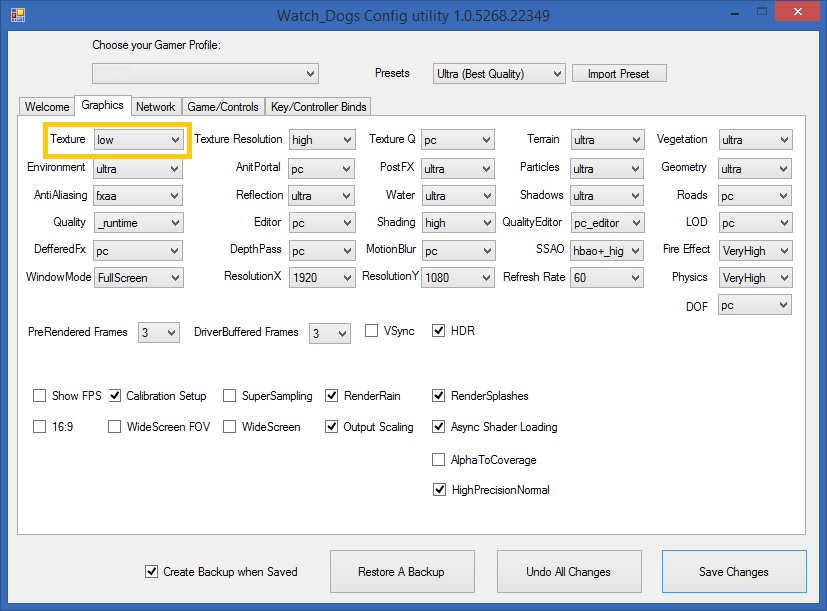This screenshot has height=611, width=827.
Task: Open the Shadows dropdown
Action: [x=607, y=196]
